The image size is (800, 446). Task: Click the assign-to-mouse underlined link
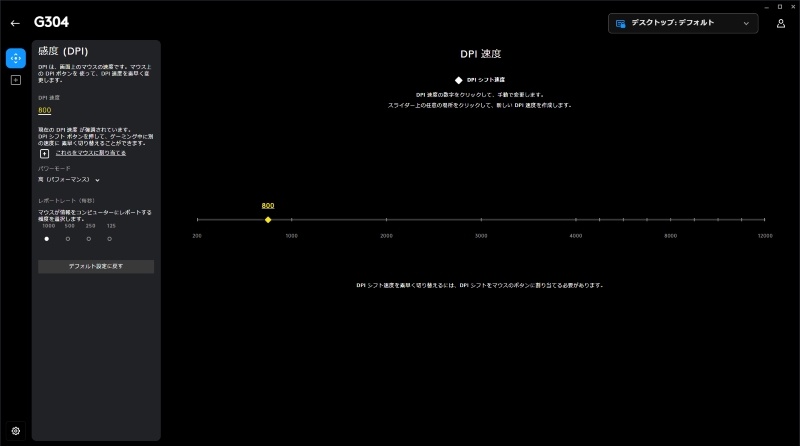(x=91, y=153)
